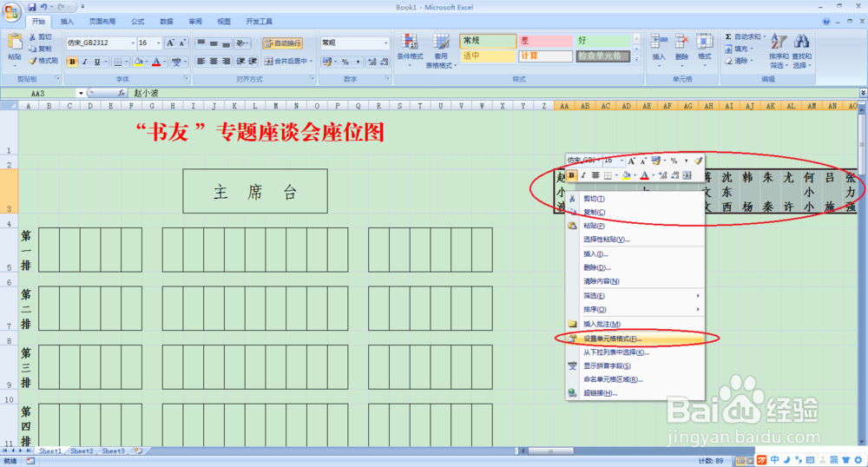Toggle middle-align in ribbon alignment group
868x467 pixels.
click(214, 43)
